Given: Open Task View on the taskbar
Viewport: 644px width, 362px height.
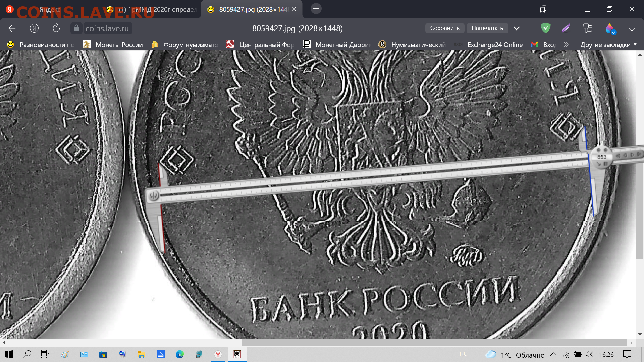Looking at the screenshot, I should point(45,354).
